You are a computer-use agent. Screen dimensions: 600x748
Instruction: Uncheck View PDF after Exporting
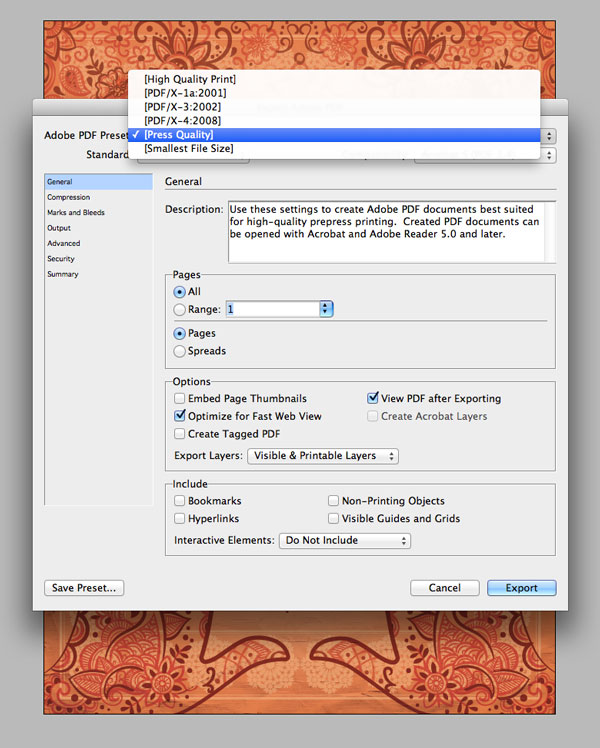(372, 398)
